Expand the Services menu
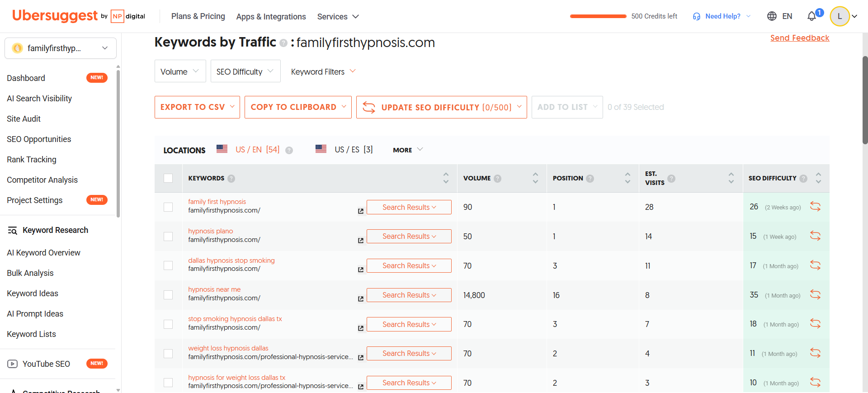This screenshot has height=393, width=868. pyautogui.click(x=338, y=17)
